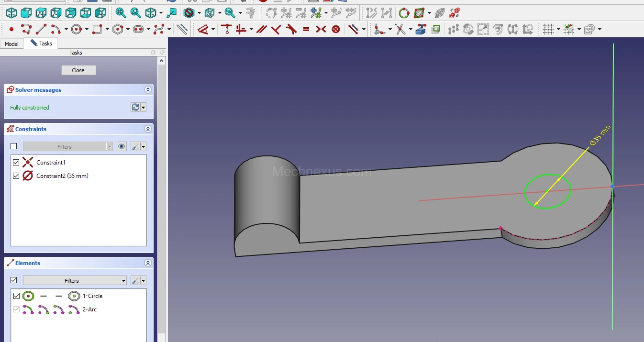Select the equal constraint tool
Viewport: 644px width, 342px height.
click(x=306, y=30)
